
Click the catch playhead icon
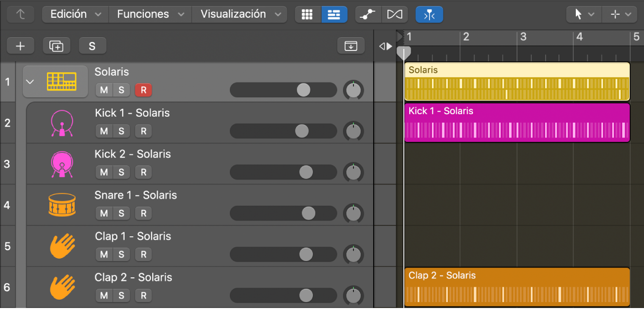click(x=429, y=14)
